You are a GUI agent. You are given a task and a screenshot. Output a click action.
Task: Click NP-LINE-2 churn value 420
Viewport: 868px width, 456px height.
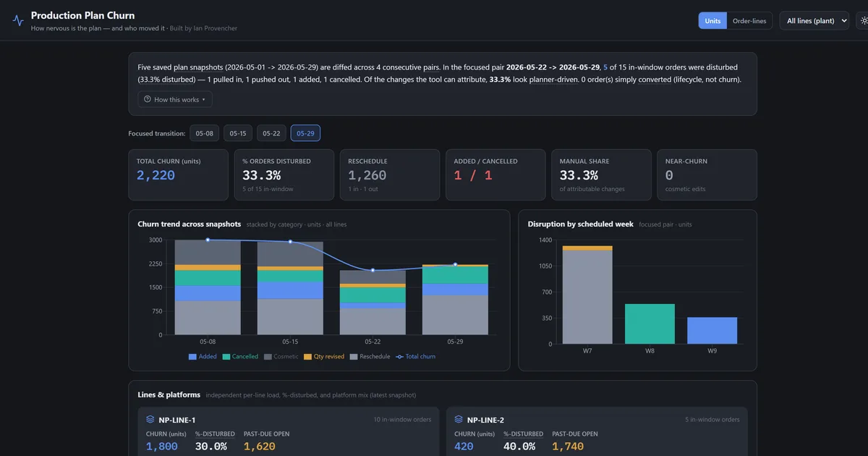(x=464, y=447)
